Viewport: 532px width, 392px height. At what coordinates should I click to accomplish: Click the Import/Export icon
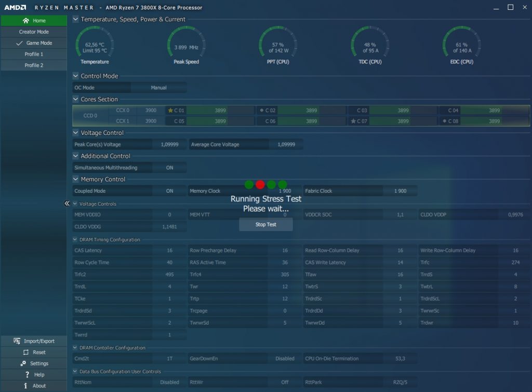point(17,341)
